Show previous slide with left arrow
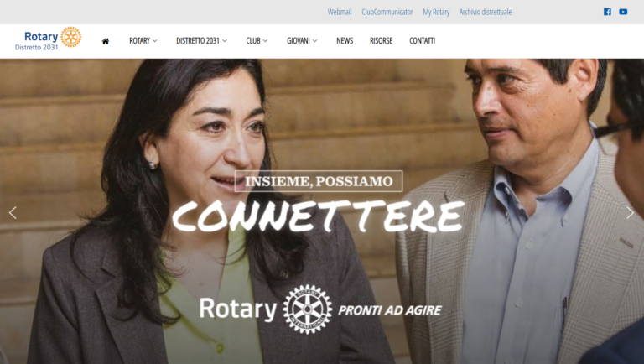 (x=13, y=213)
